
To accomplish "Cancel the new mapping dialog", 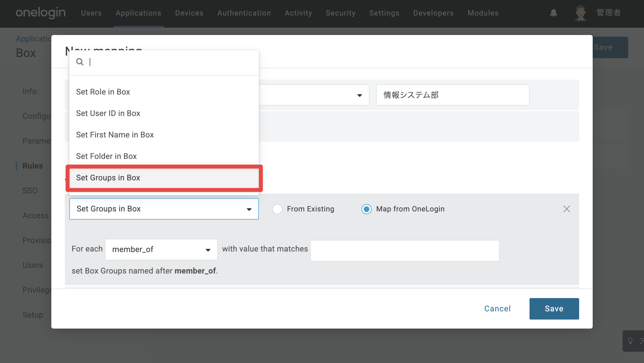I will pyautogui.click(x=497, y=309).
